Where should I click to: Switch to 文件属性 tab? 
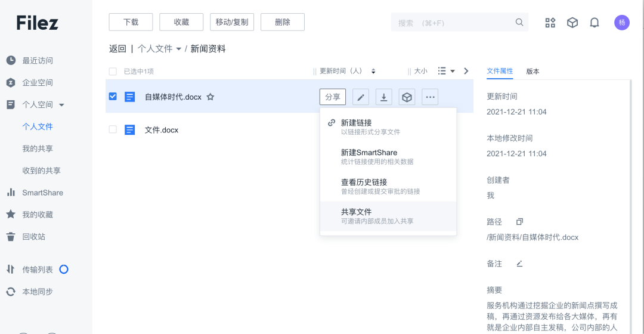(x=500, y=71)
